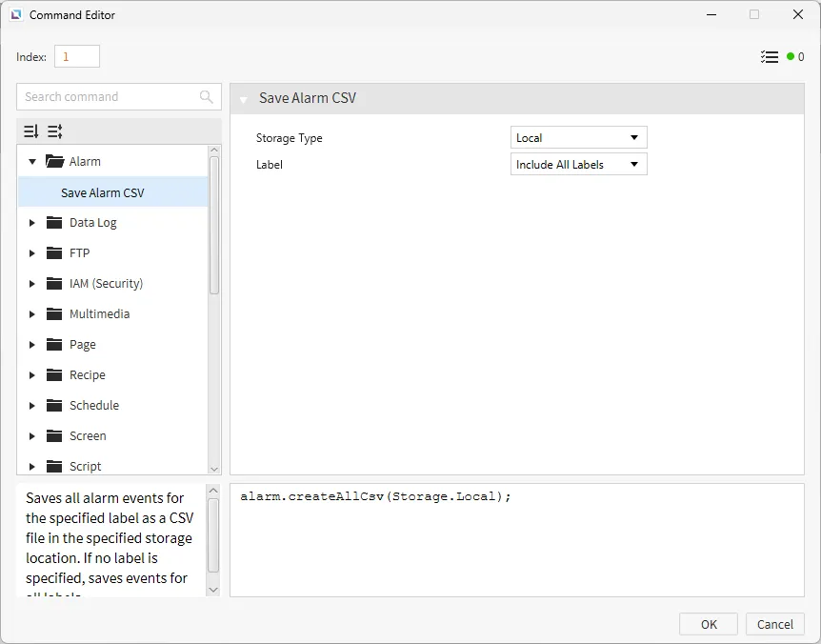Image resolution: width=821 pixels, height=644 pixels.
Task: Click the magnifier icon in the search box
Action: point(207,97)
